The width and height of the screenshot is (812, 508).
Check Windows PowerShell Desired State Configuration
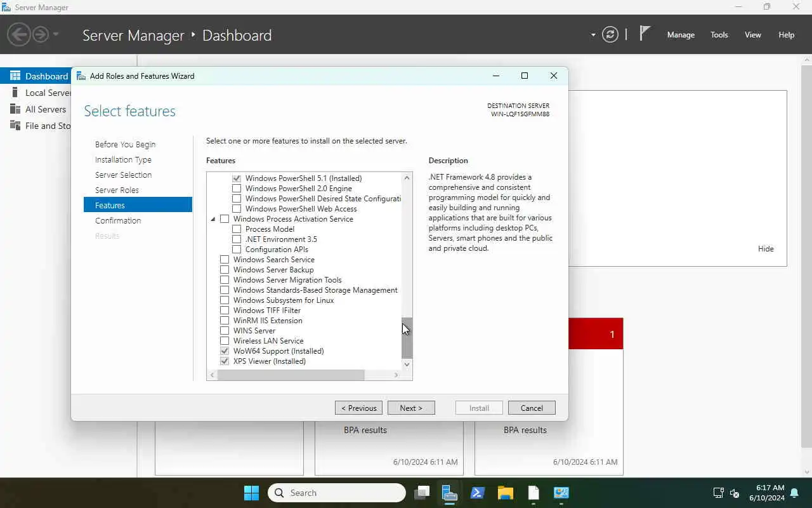pyautogui.click(x=237, y=199)
